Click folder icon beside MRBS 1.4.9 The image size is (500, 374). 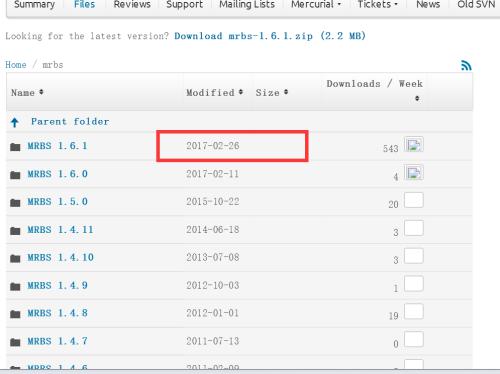(15, 286)
